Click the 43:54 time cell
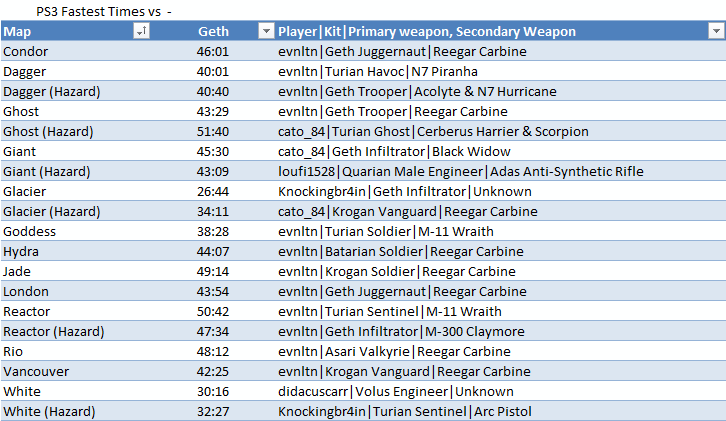Image resolution: width=726 pixels, height=421 pixels. [213, 291]
